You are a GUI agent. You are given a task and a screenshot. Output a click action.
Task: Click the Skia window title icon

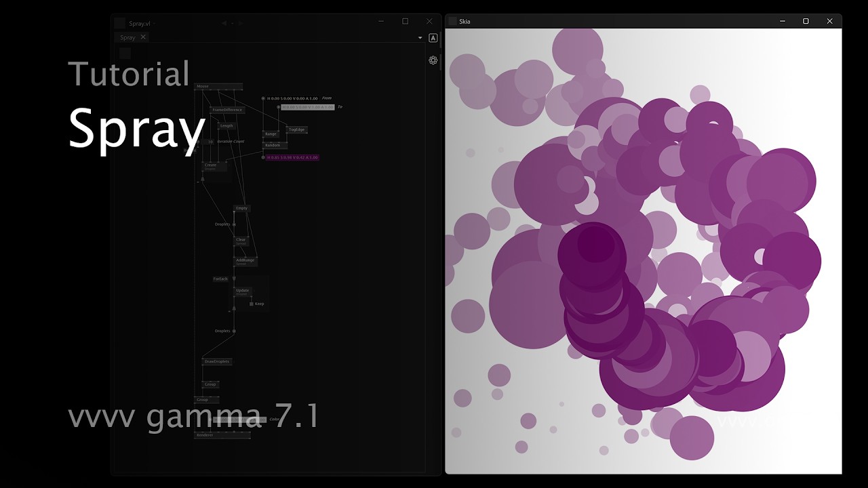pos(452,21)
